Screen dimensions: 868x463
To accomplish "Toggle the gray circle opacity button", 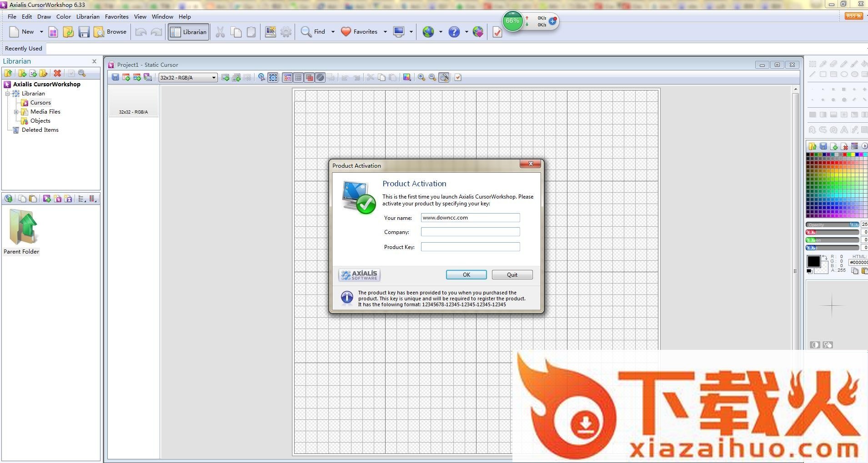I will coord(320,78).
